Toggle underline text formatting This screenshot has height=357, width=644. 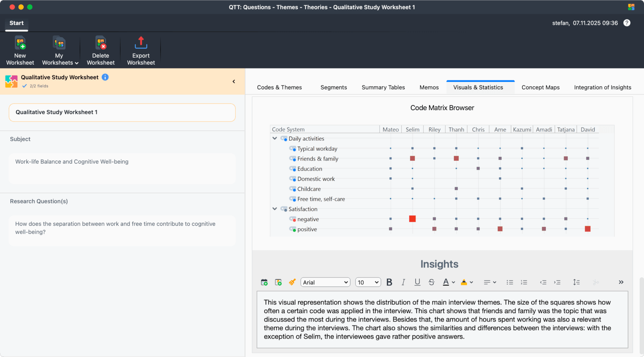pos(417,282)
